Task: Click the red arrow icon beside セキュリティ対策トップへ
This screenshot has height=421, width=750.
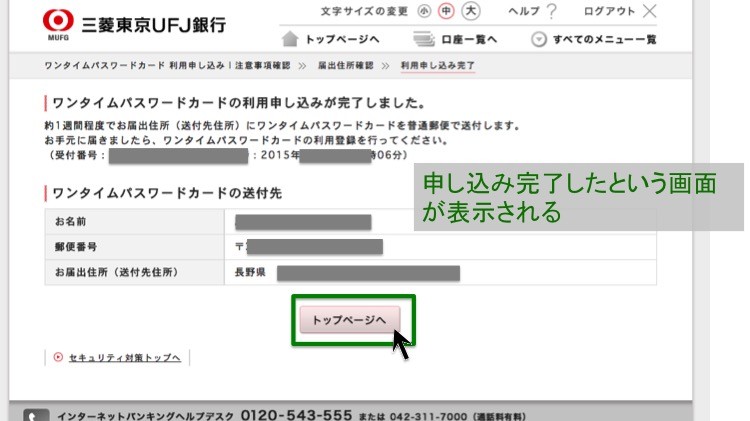Action: coord(58,357)
